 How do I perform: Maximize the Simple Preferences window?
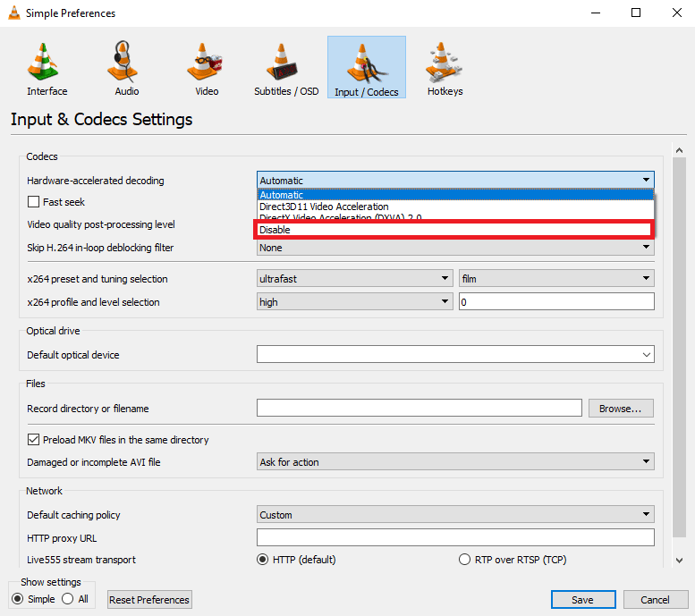point(636,13)
